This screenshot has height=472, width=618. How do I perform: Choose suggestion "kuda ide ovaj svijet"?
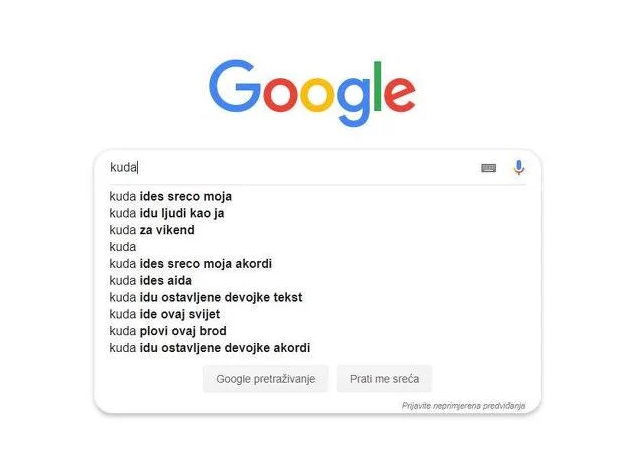click(x=166, y=314)
